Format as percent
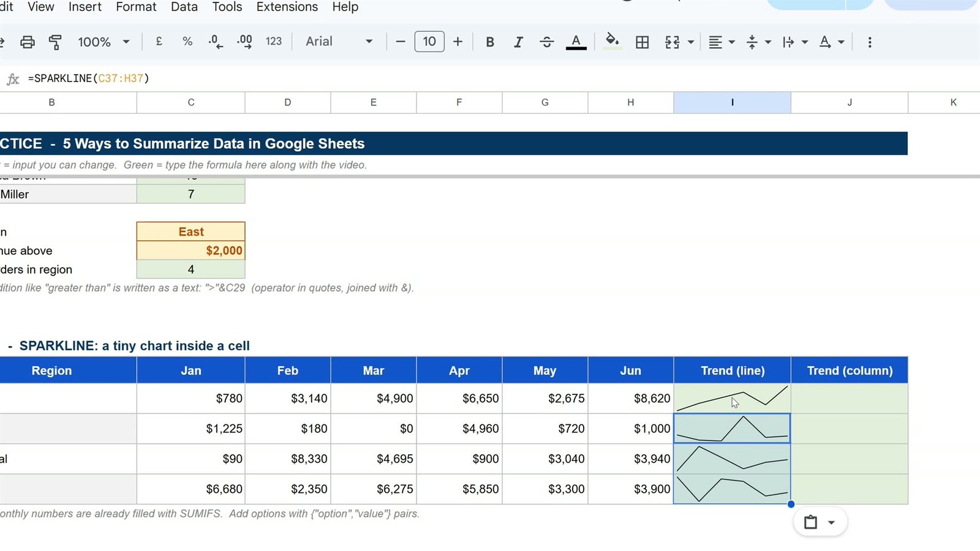Screen dimensions: 980x551 [187, 42]
